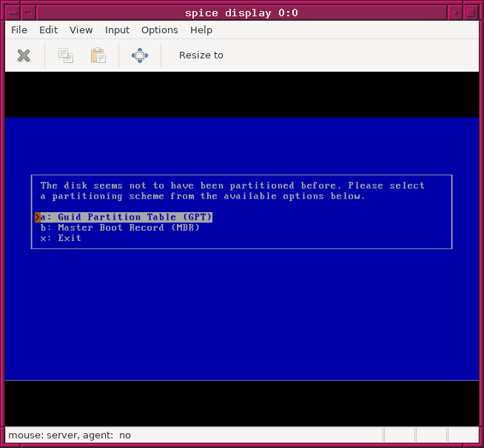Open the File menu
Viewport: 484px width, 448px height.
click(x=19, y=30)
